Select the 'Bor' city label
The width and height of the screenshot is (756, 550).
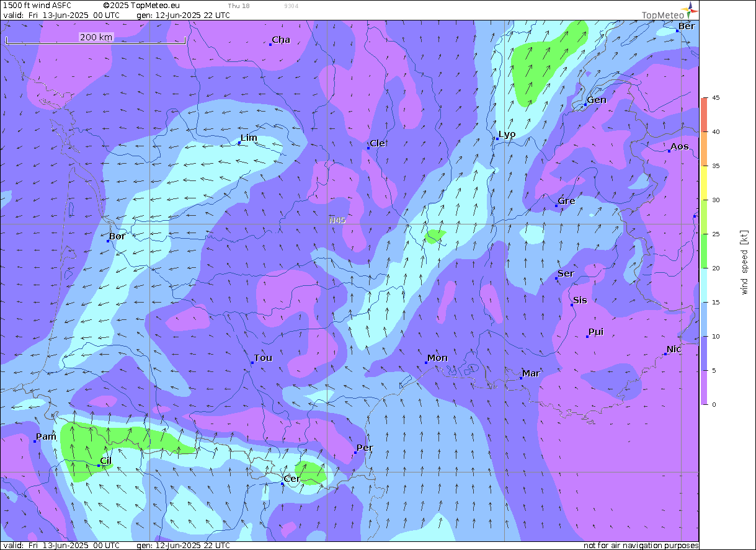pyautogui.click(x=117, y=236)
